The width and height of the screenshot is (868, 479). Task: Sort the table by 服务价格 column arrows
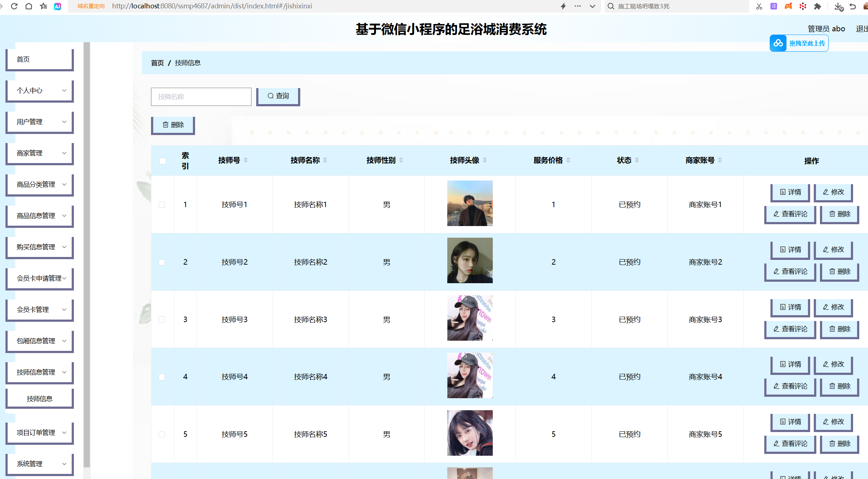568,160
